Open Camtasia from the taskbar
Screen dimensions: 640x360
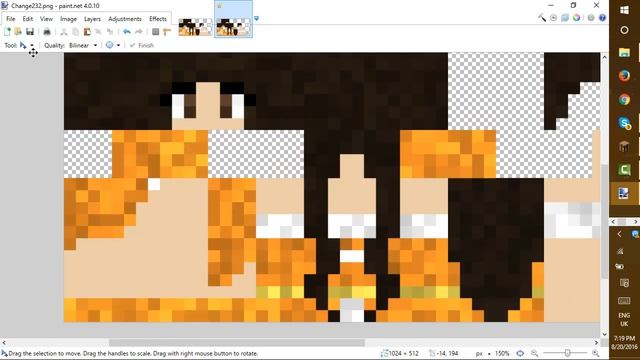[x=624, y=169]
